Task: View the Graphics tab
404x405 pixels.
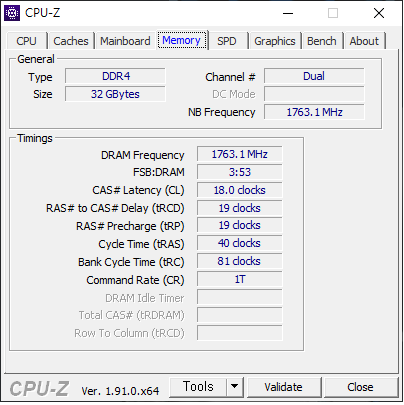Action: click(x=275, y=41)
